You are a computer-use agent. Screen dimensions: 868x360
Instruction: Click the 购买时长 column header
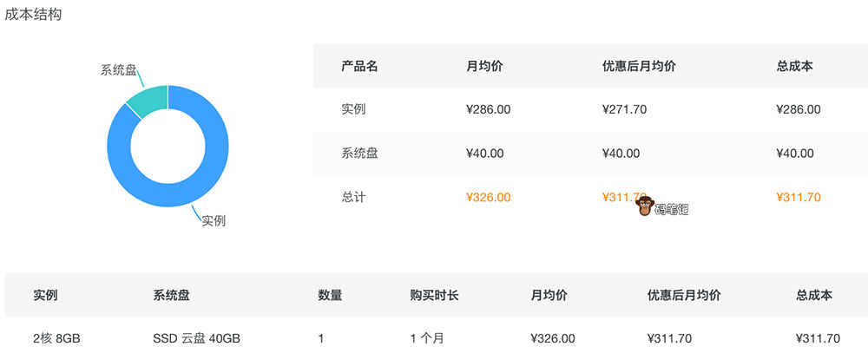coord(434,295)
